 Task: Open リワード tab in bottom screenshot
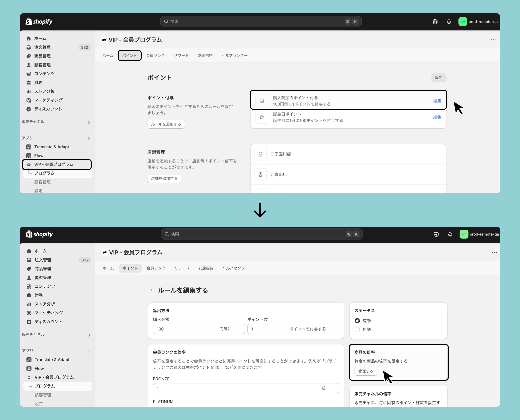tap(182, 268)
